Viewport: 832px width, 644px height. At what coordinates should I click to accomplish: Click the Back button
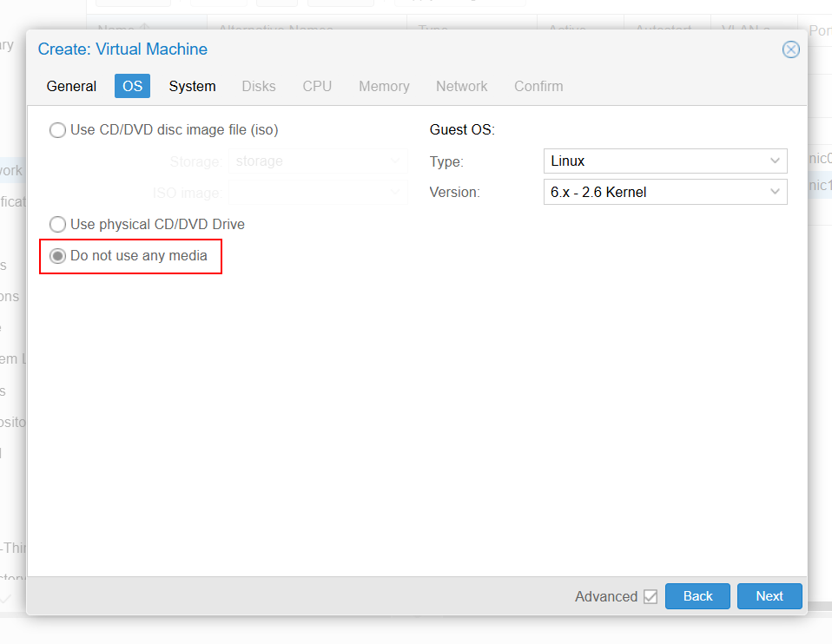tap(697, 596)
